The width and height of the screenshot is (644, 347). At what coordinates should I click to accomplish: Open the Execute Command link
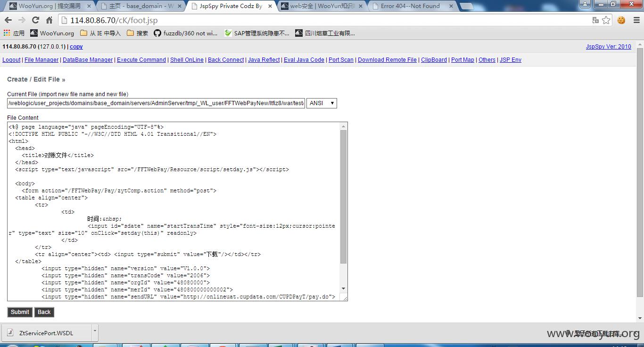coord(141,60)
